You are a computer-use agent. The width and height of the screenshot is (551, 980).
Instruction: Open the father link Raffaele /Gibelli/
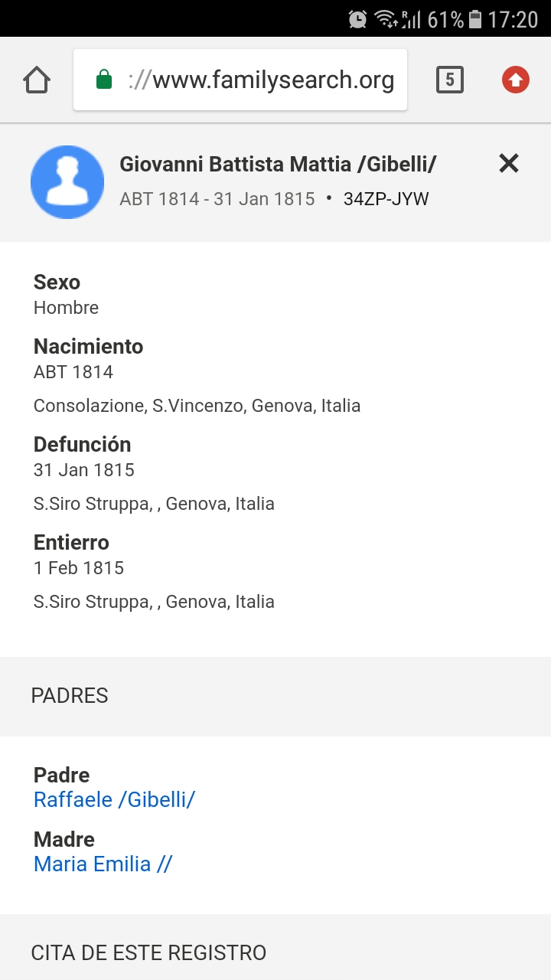point(115,799)
